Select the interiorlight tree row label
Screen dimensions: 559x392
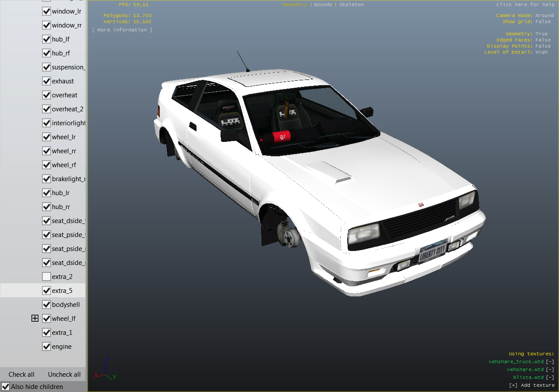click(69, 123)
